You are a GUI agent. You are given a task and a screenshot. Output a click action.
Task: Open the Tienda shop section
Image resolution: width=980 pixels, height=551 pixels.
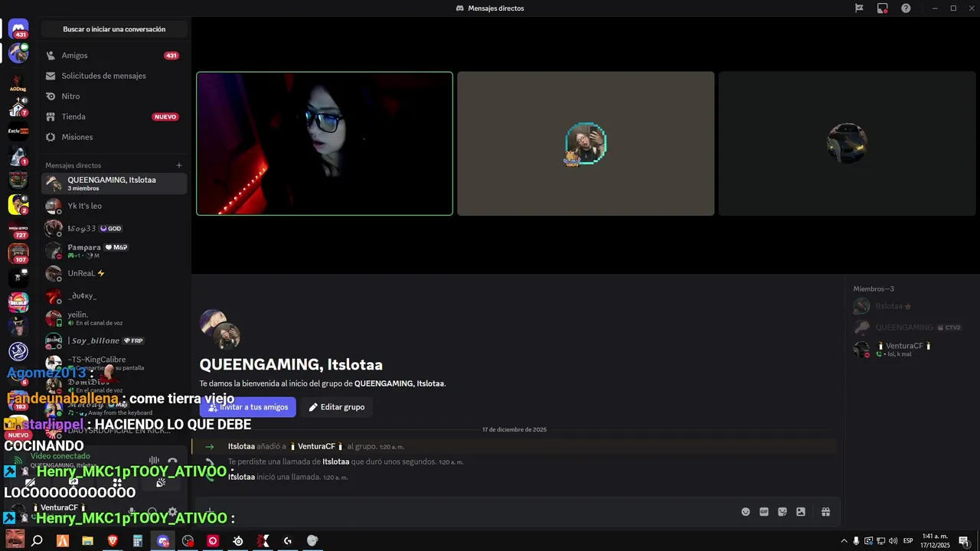pos(114,116)
